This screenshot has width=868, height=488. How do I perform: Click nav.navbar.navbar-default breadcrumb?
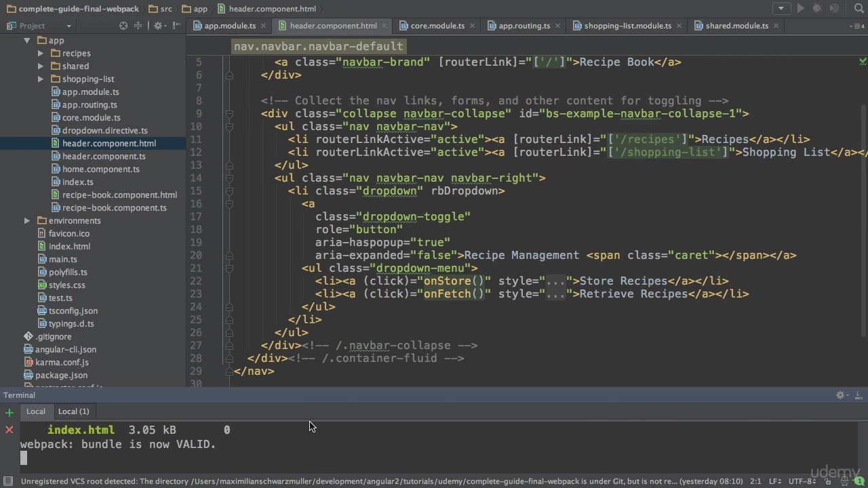[319, 46]
